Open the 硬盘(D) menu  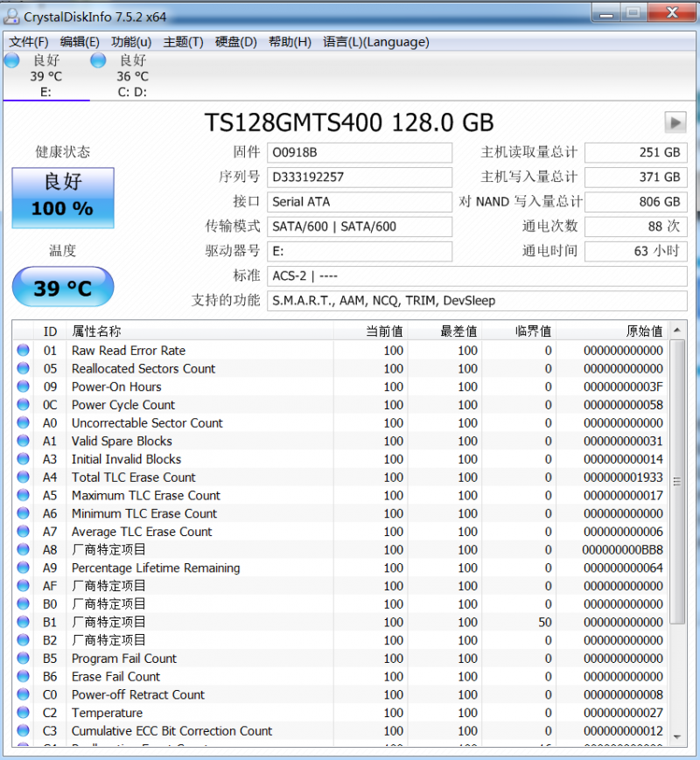[235, 42]
